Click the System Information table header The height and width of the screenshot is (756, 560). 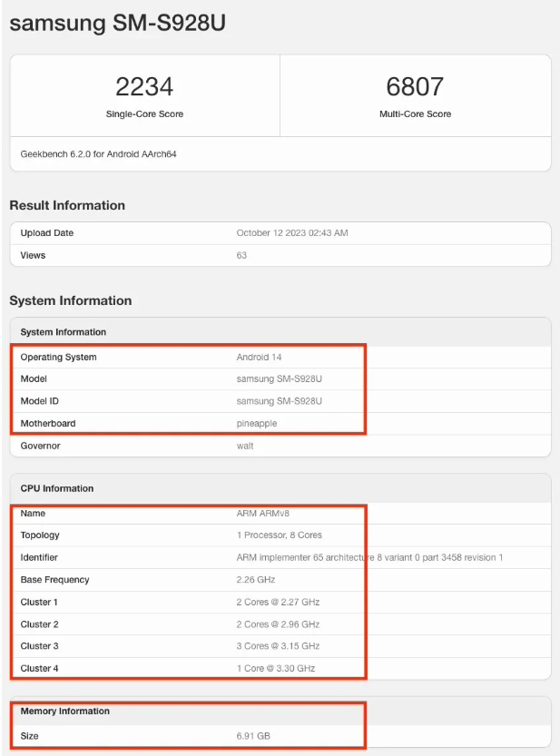(64, 332)
